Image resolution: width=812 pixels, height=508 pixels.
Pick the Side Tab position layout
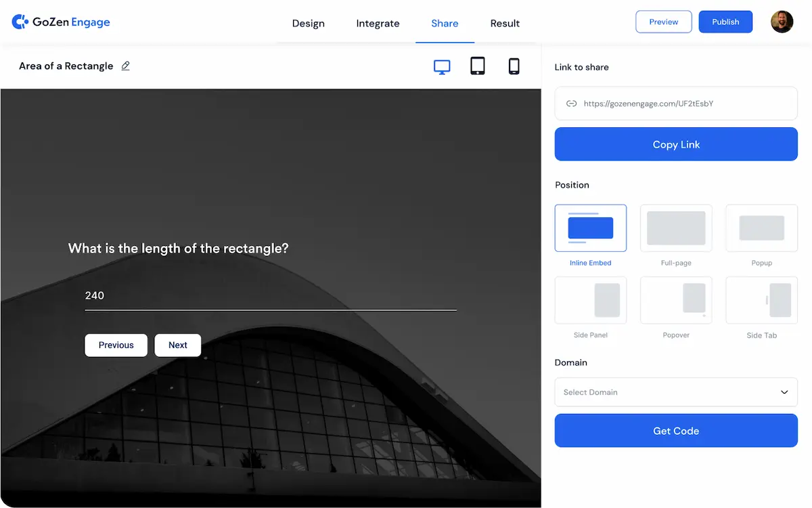[761, 300]
